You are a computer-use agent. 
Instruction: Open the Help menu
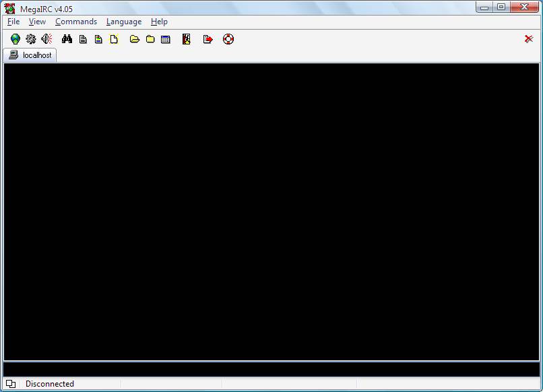[x=159, y=22]
